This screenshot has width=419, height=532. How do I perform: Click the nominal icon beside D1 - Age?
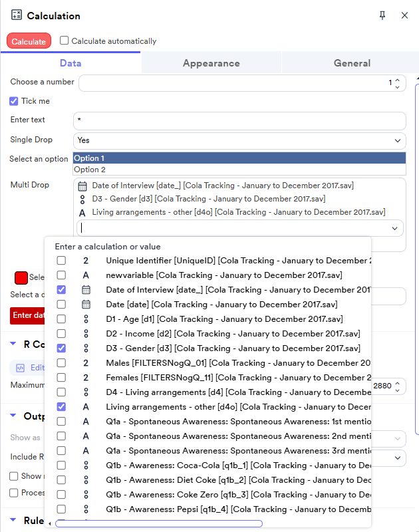[x=86, y=319]
